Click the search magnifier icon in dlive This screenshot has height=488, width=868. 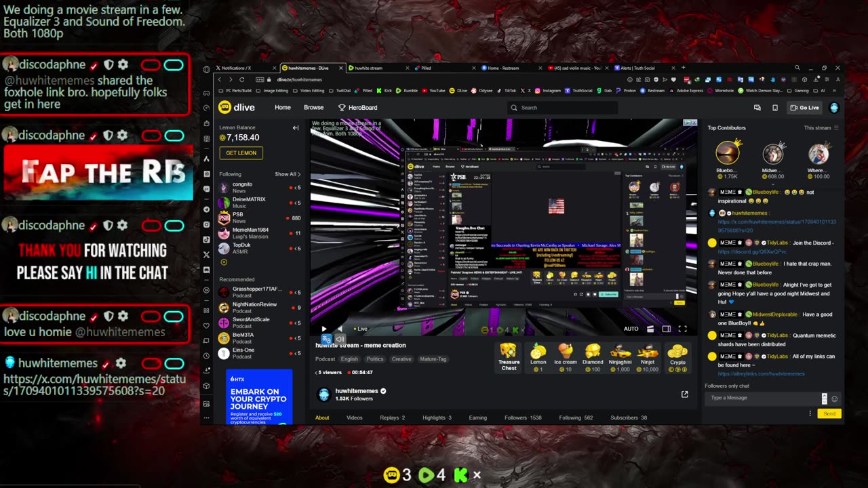[514, 108]
